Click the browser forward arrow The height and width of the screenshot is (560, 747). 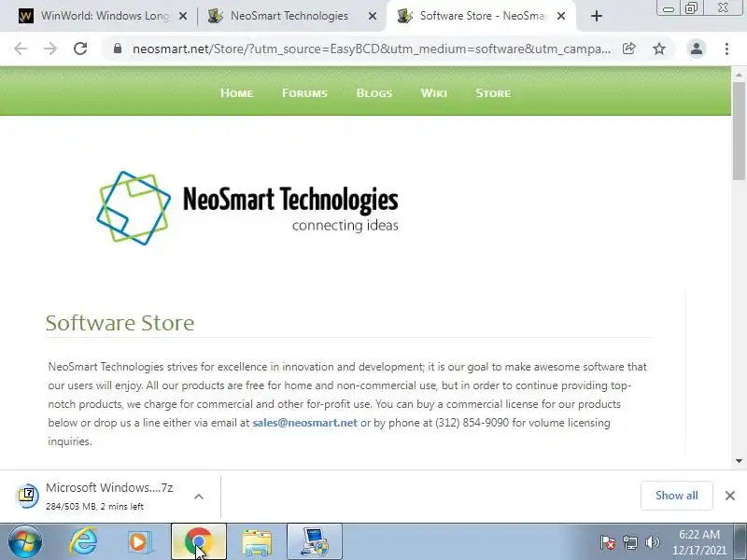[x=50, y=49]
